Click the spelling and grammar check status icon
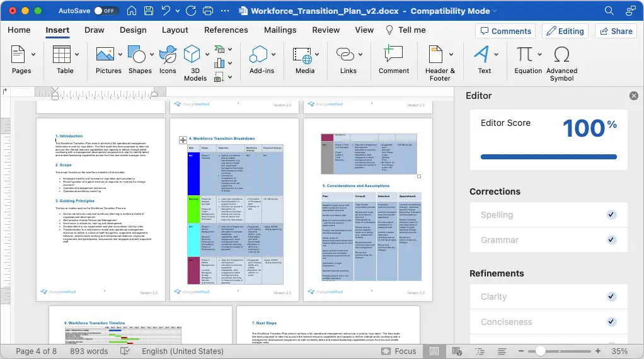 [x=125, y=351]
